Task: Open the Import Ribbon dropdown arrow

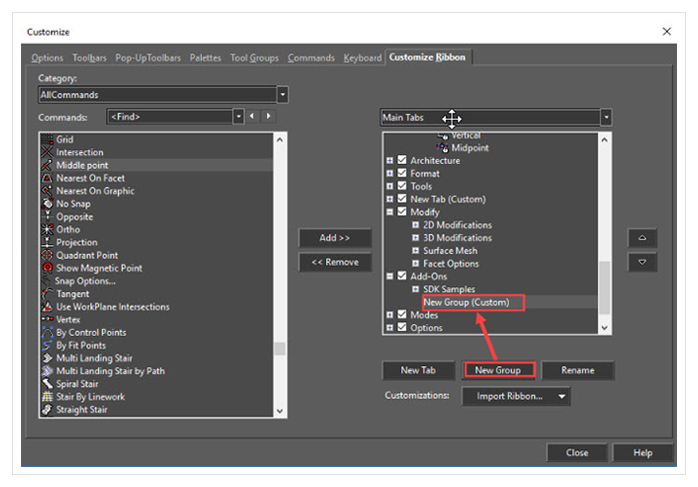Action: click(x=562, y=396)
